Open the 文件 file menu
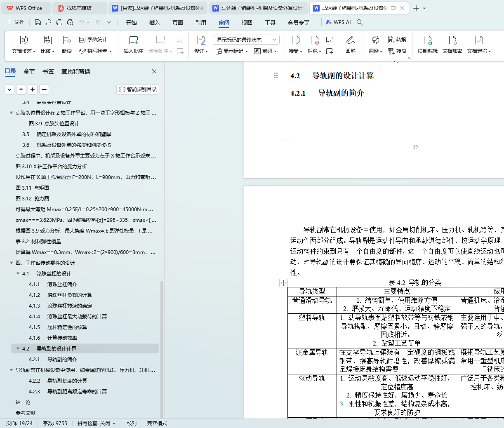Image resolution: width=504 pixels, height=428 pixels. tap(16, 22)
